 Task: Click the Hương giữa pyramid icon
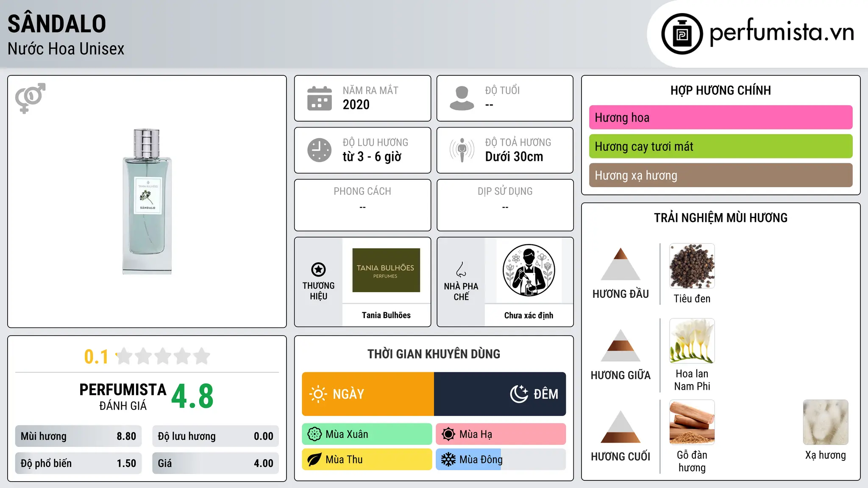(x=620, y=345)
